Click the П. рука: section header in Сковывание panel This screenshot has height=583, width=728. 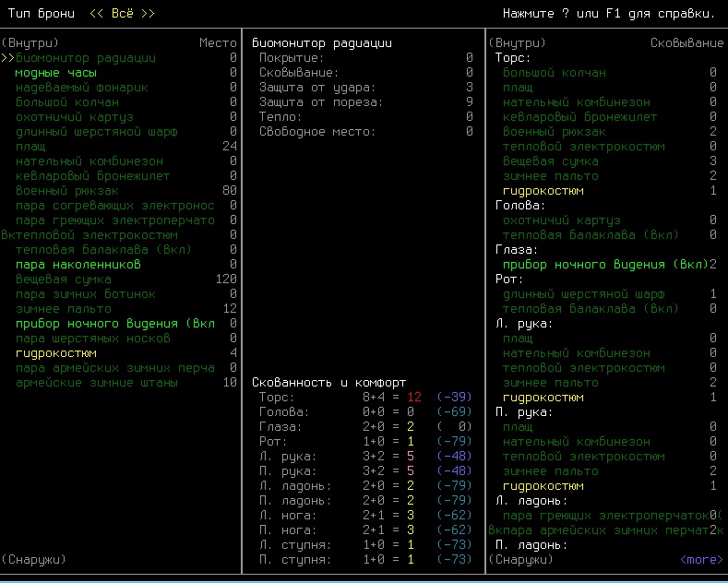(x=524, y=412)
